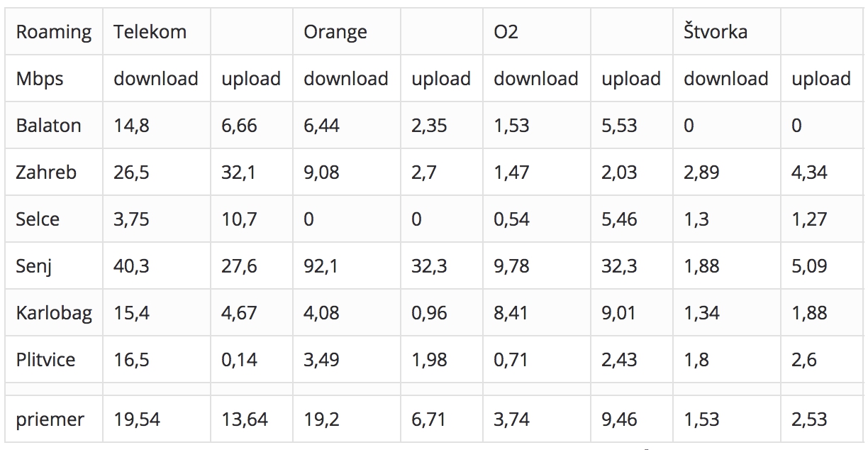Select the Telekom column header
868x450 pixels.
pos(150,32)
